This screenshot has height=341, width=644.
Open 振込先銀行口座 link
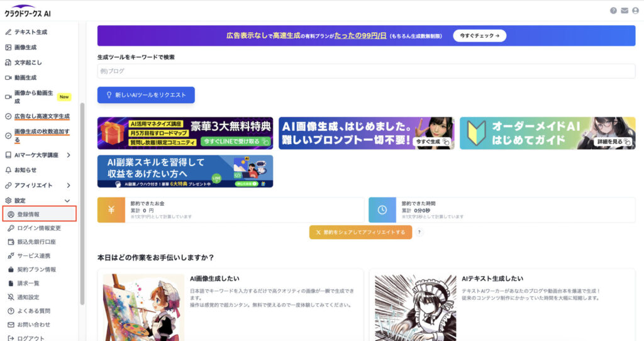pyautogui.click(x=36, y=242)
